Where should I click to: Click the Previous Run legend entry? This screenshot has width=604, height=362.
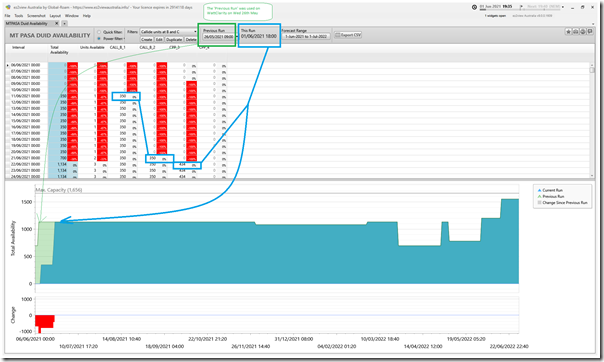550,196
